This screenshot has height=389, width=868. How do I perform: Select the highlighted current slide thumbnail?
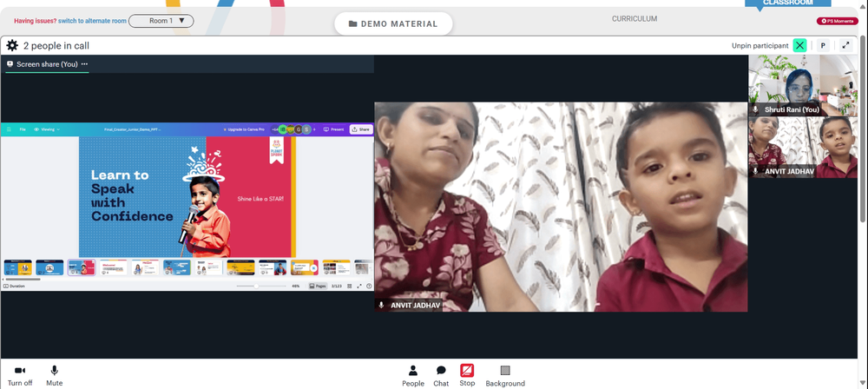(x=82, y=267)
